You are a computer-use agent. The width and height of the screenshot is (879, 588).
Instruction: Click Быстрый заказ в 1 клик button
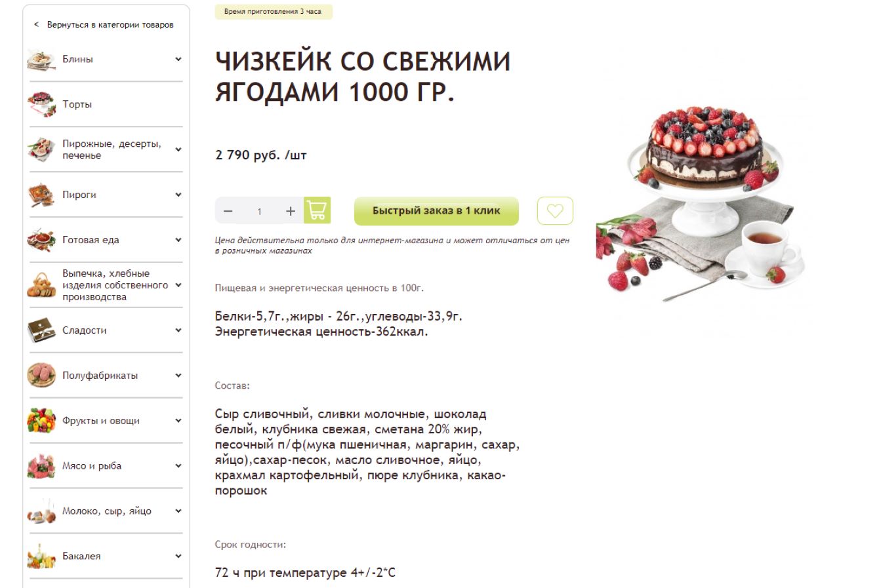tap(436, 211)
